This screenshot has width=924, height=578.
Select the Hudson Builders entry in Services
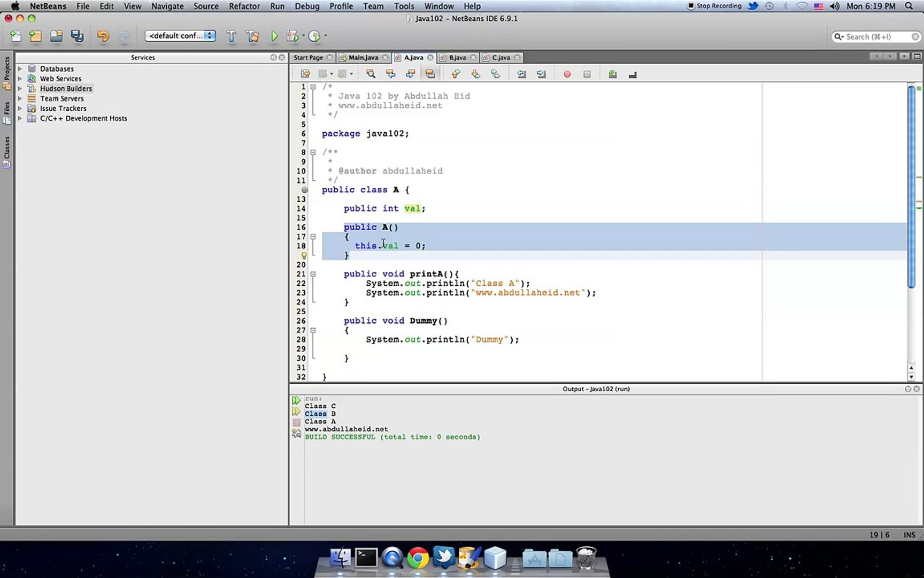click(66, 88)
